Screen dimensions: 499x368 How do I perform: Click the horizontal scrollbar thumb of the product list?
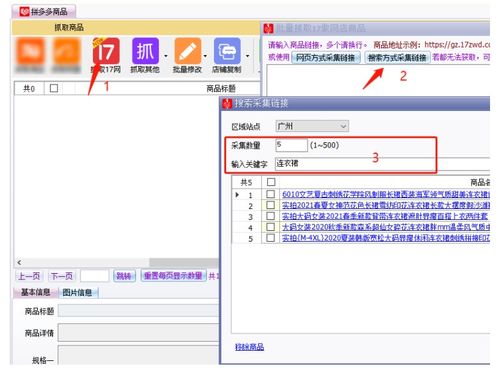pos(184,262)
